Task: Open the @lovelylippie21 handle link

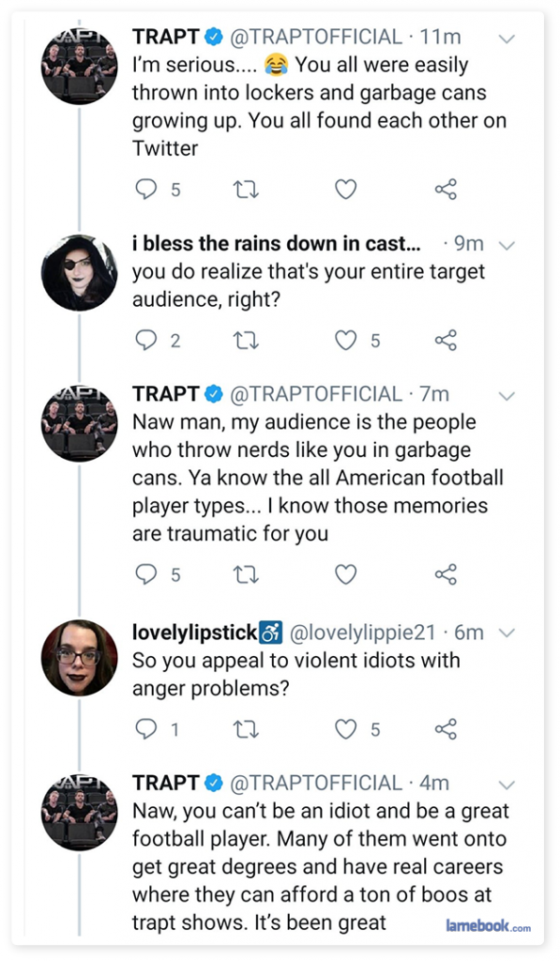Action: pos(362,633)
